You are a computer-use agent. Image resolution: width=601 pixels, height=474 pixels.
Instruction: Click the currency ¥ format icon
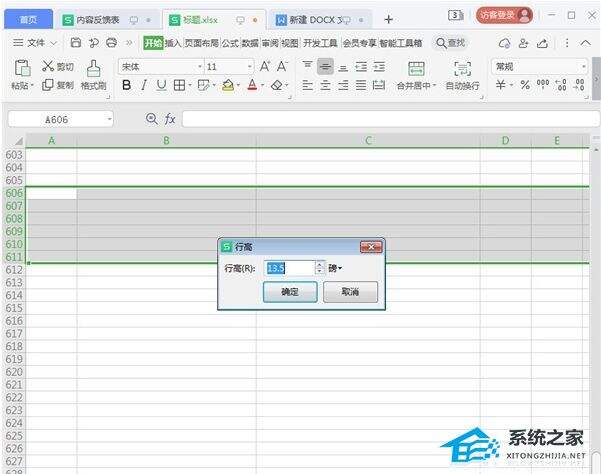(x=500, y=85)
